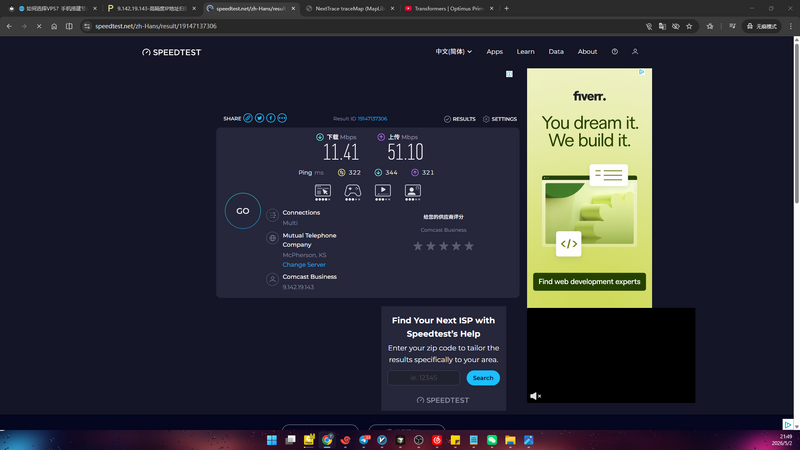
Task: Click the video conferencing performance icon
Action: (413, 191)
